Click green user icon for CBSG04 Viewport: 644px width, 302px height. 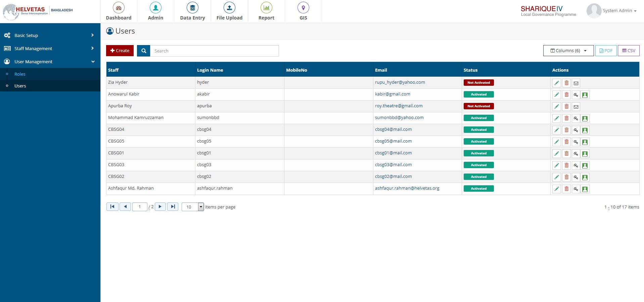(x=585, y=130)
